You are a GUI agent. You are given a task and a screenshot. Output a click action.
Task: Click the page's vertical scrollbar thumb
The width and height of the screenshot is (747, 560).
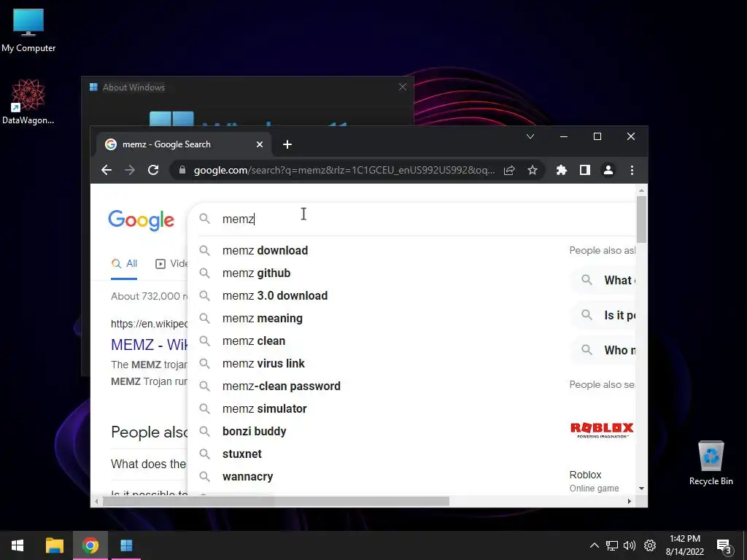pyautogui.click(x=641, y=219)
